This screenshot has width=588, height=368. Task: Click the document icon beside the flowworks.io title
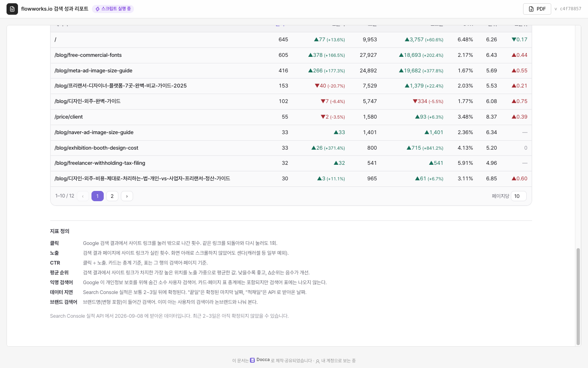coord(12,9)
